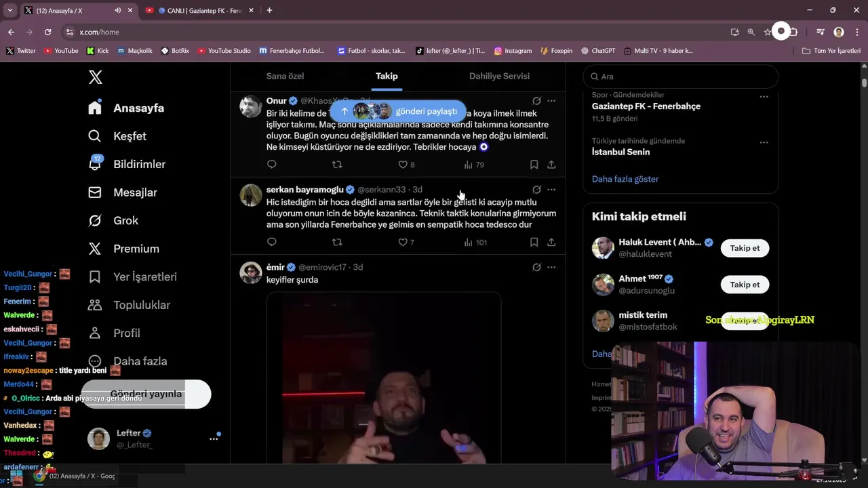The width and height of the screenshot is (868, 488).
Task: Select the Anasayfa / X browser tab
Action: click(x=78, y=10)
